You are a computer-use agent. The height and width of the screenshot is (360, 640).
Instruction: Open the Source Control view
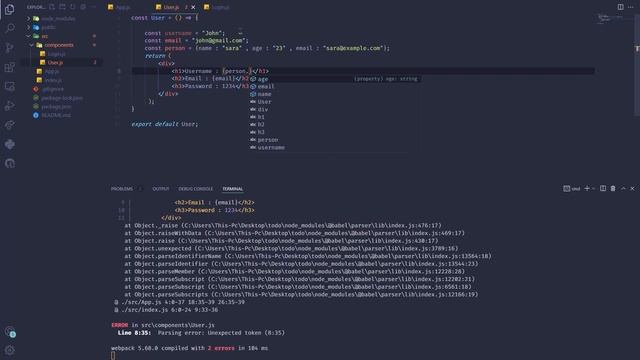pyautogui.click(x=10, y=48)
